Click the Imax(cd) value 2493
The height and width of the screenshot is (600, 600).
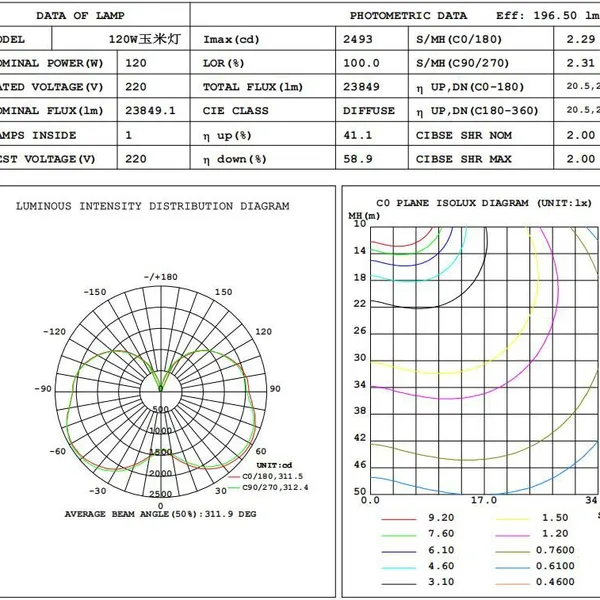point(358,39)
